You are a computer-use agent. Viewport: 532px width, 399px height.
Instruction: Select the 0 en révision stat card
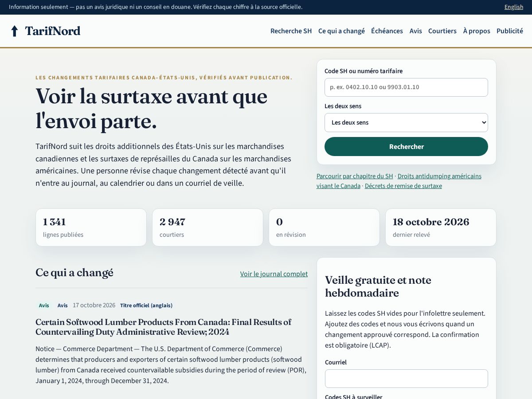click(324, 227)
